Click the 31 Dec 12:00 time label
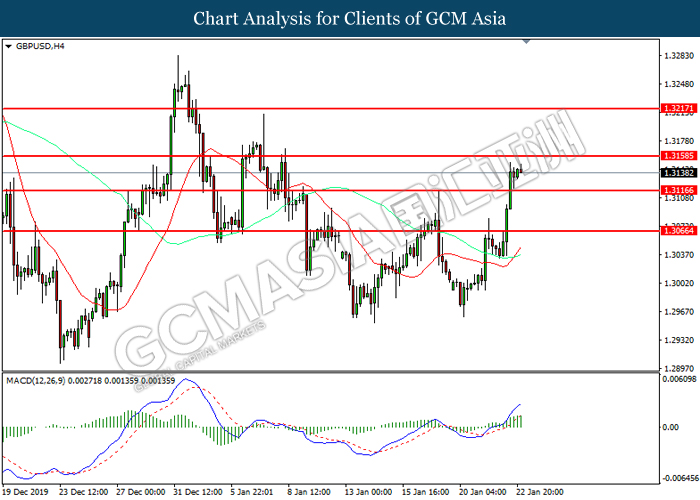700x500 pixels. [198, 492]
